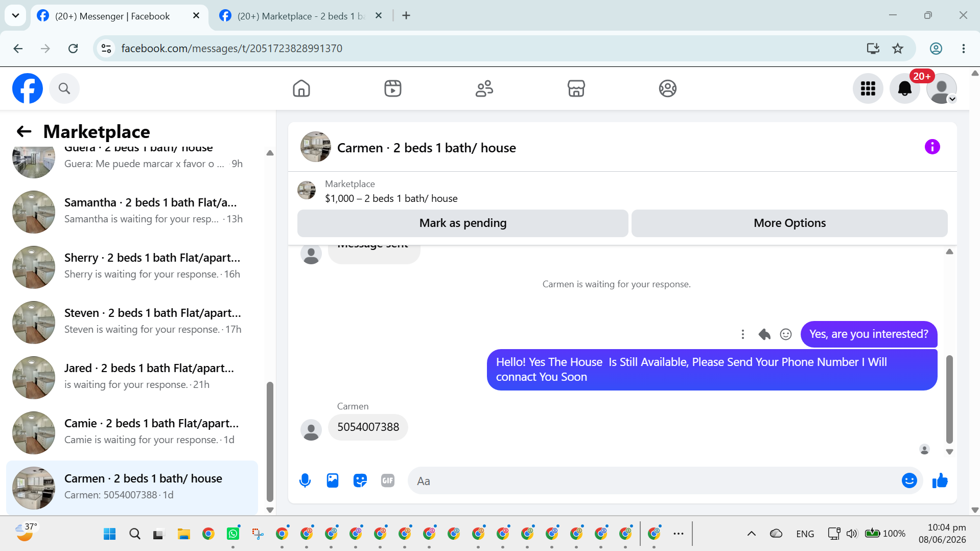Click Carmen listing thumbnail in chat header

[315, 147]
